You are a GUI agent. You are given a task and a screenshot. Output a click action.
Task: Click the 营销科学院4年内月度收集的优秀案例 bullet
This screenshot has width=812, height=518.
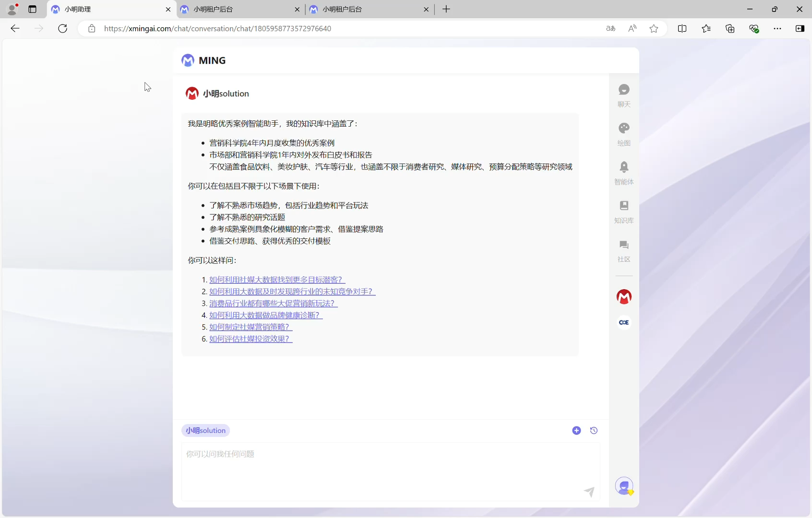272,143
